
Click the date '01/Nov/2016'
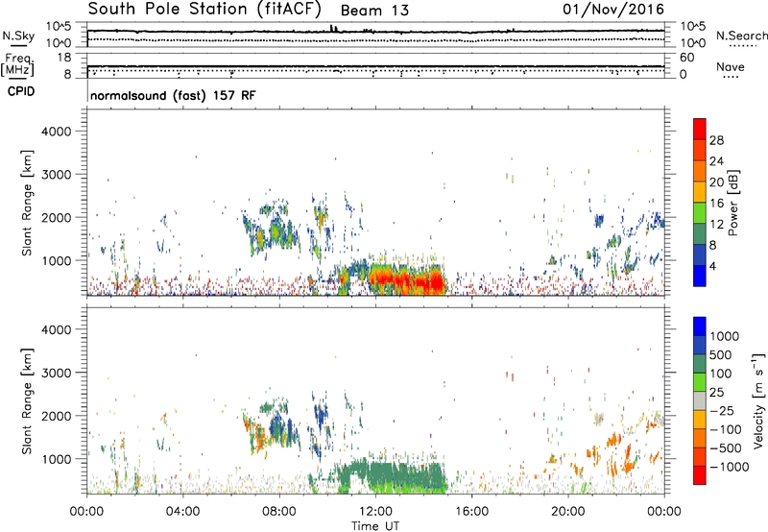[613, 10]
